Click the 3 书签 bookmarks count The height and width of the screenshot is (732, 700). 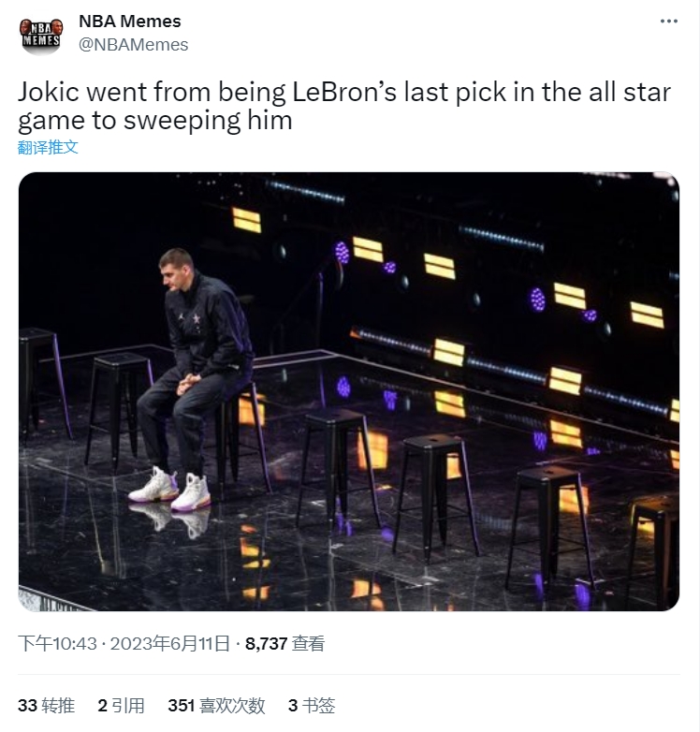(312, 705)
